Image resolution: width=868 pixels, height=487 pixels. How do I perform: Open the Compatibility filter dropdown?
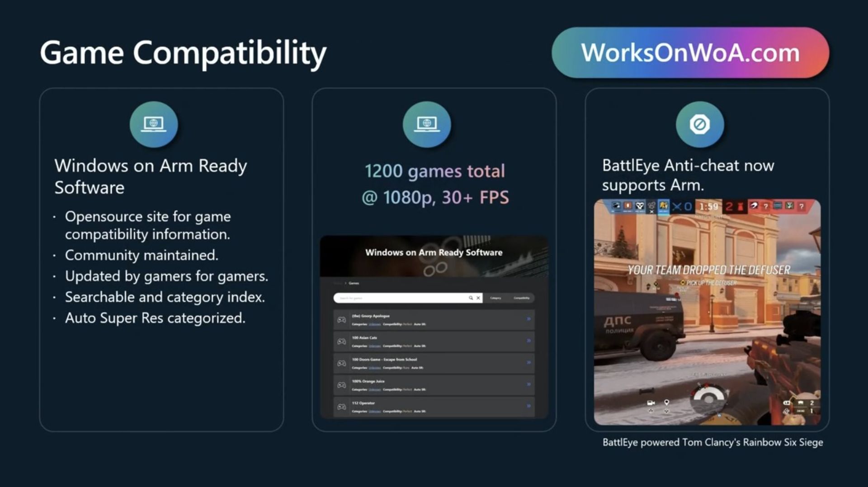[x=521, y=298]
